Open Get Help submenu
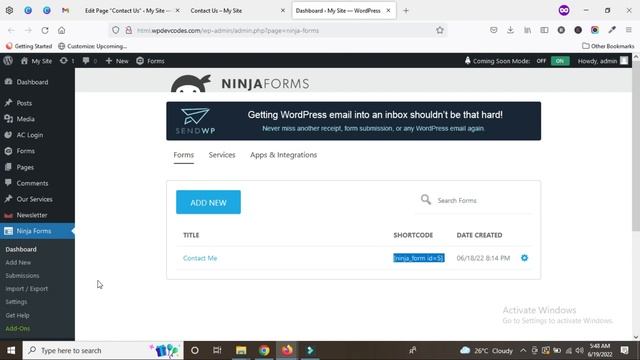Screen dimensions: 640x360 pos(18,315)
